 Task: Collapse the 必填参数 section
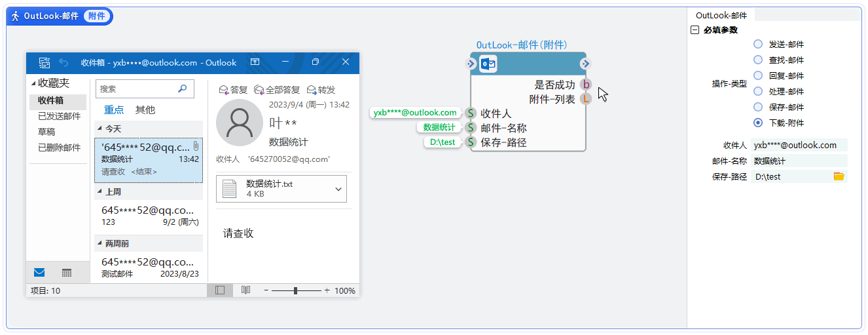tap(695, 30)
